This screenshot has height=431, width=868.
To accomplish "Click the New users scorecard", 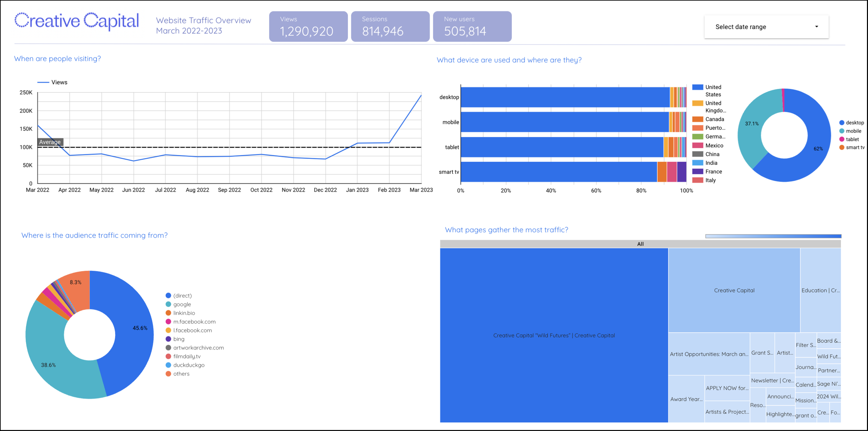I will 472,26.
